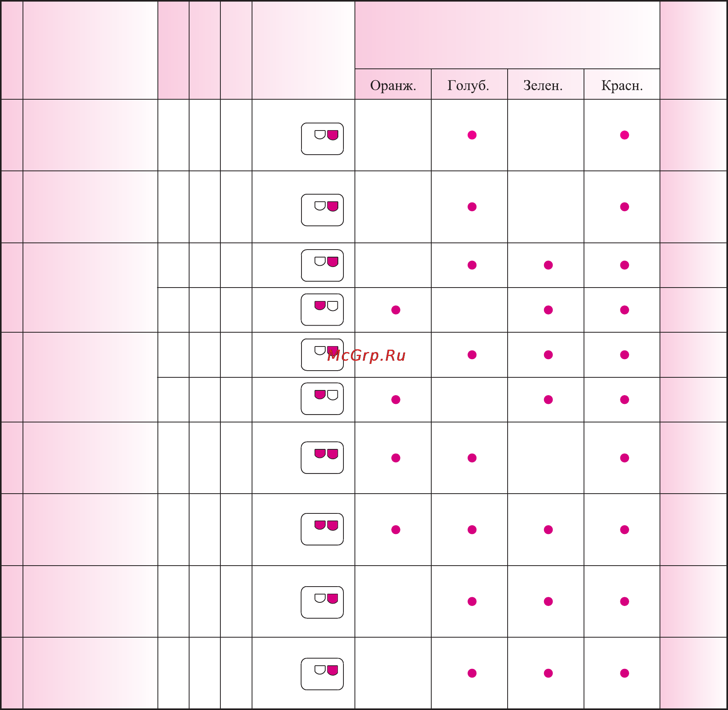Click upper drawer icon with both compartments filled
Screen dimensions: 728x710
(x=322, y=458)
